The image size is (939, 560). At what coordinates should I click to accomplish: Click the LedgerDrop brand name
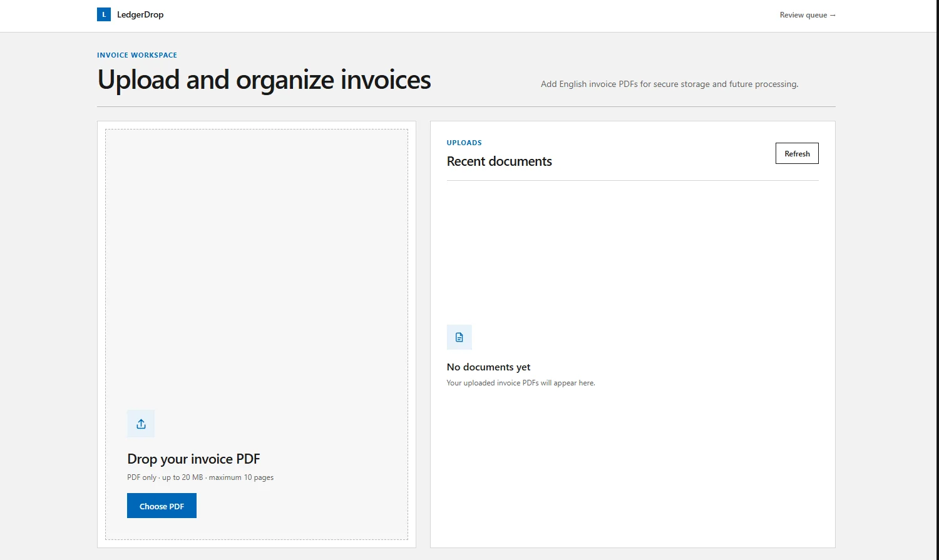click(140, 14)
